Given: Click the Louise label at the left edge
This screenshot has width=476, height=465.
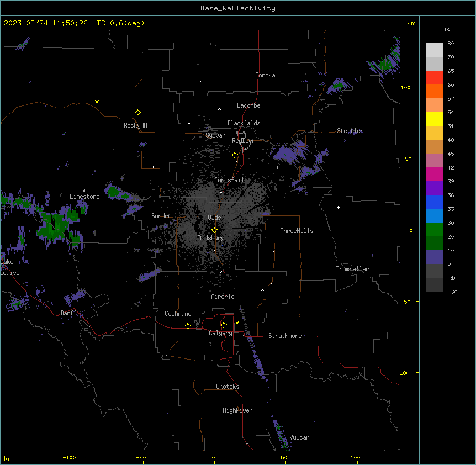Looking at the screenshot, I should 10,273.
